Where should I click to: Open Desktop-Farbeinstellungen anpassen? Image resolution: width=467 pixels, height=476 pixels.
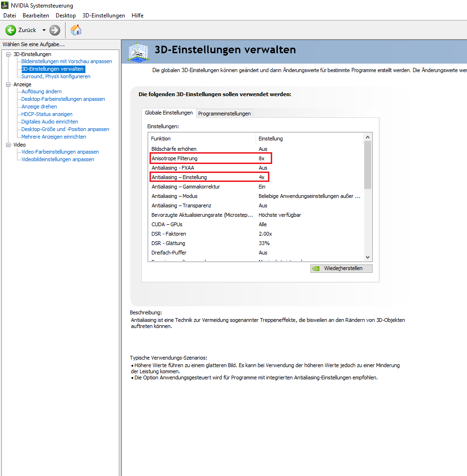[x=63, y=99]
